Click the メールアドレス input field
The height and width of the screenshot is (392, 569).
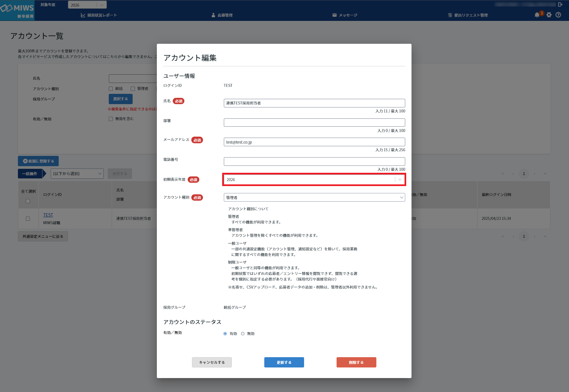click(314, 142)
